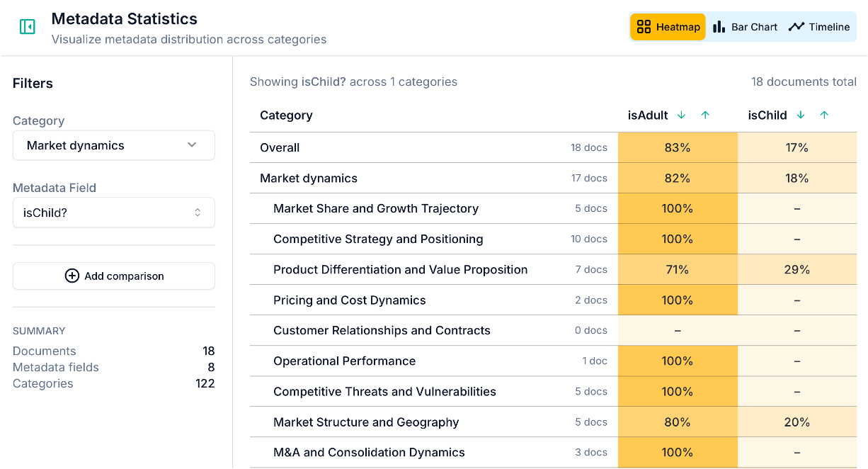Open the Category dropdown Market dynamics

pos(113,145)
